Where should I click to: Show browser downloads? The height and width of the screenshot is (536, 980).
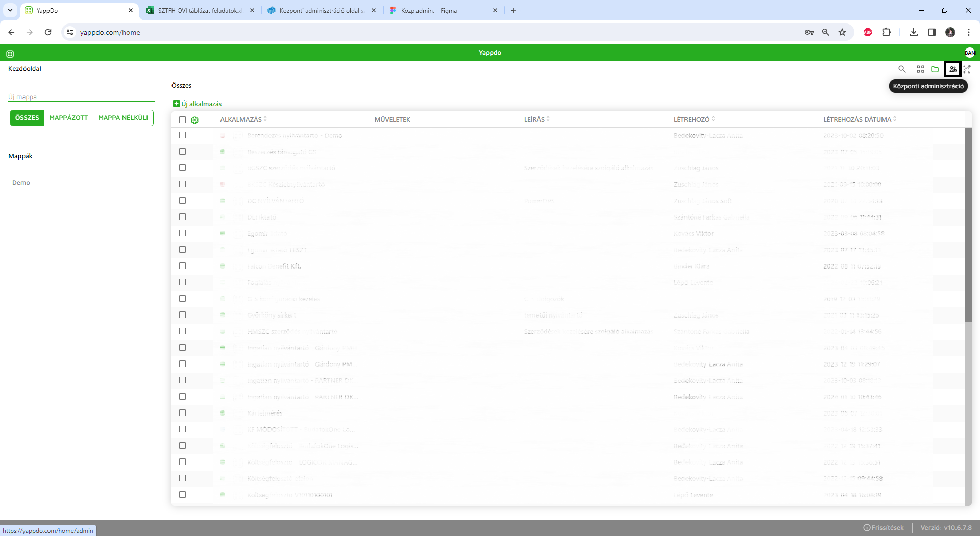914,32
